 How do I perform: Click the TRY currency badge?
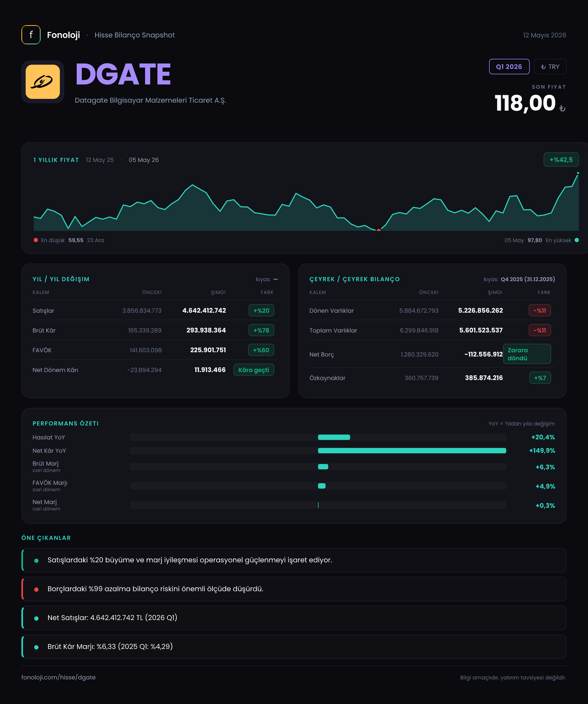pos(550,67)
